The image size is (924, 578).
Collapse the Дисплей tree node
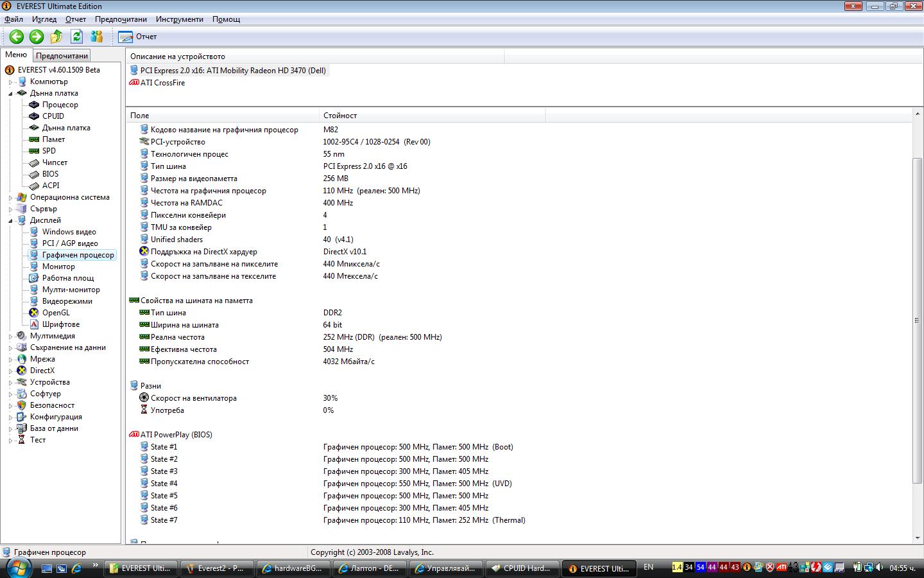(x=11, y=221)
